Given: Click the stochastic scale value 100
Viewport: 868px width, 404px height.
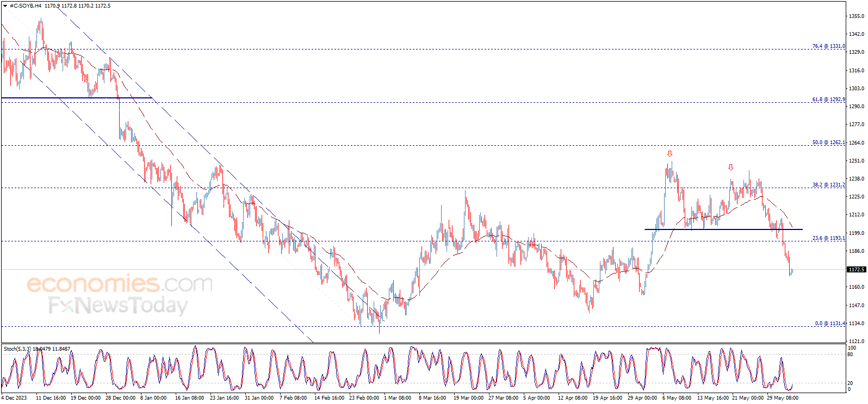Looking at the screenshot, I should [x=852, y=348].
